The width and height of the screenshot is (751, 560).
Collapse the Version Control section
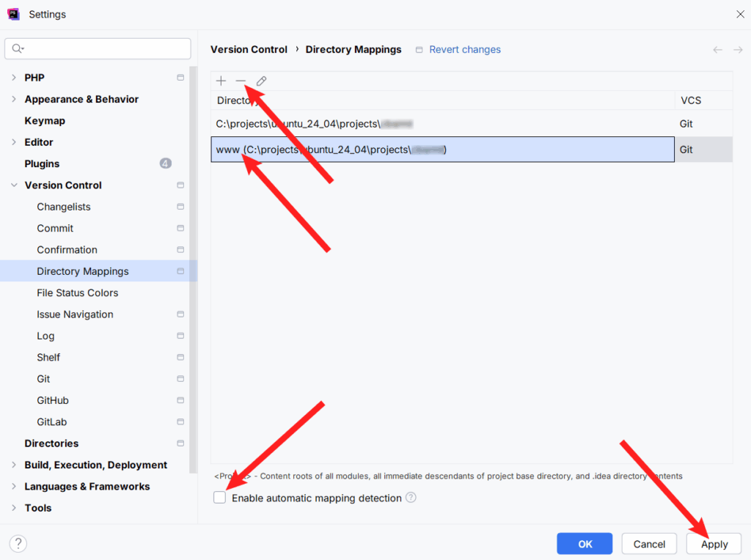(14, 185)
